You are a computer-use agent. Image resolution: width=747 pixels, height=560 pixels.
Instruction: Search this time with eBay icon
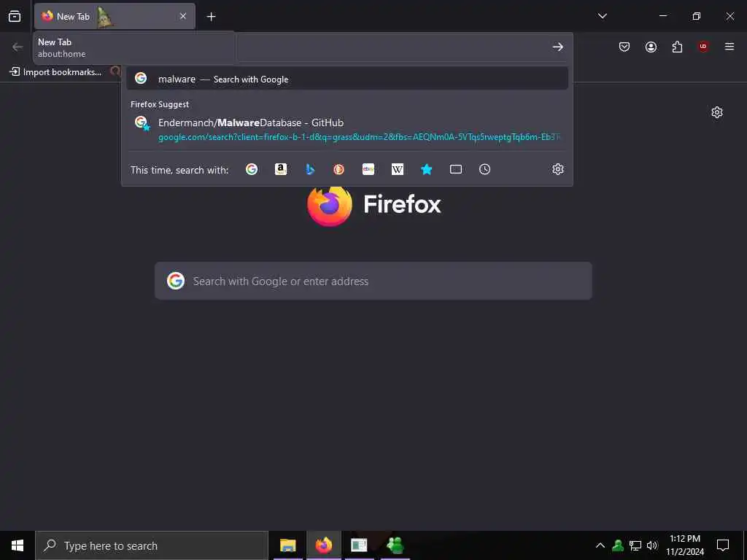point(368,169)
